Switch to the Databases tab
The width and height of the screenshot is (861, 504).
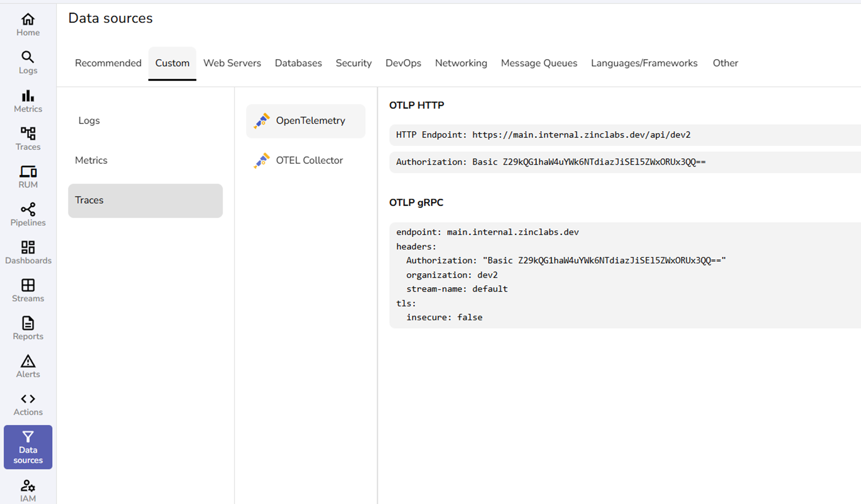point(298,63)
